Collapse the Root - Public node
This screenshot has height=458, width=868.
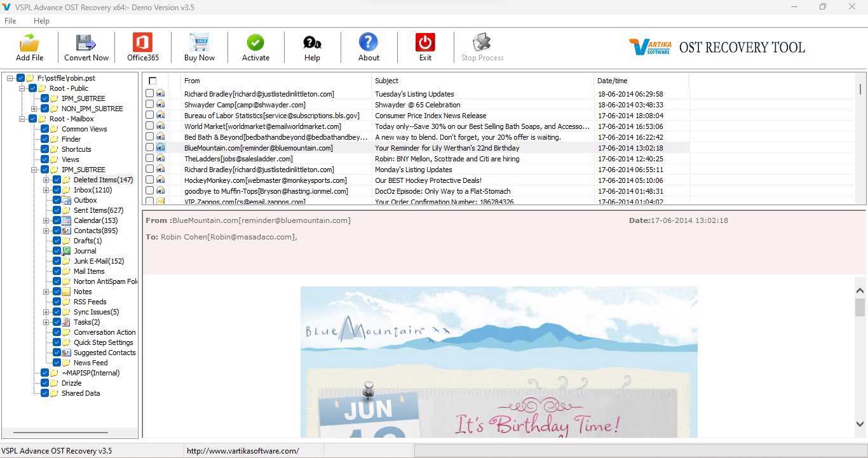[22, 88]
